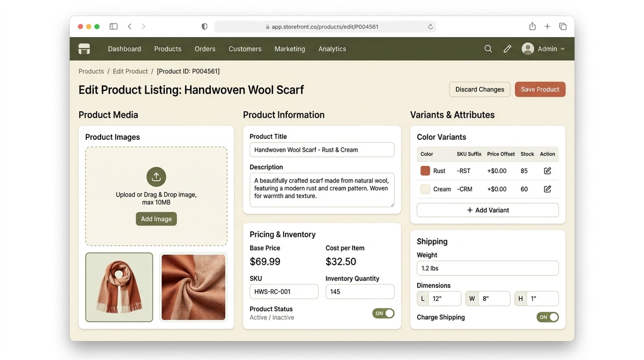
Task: Click Add Image button
Action: (156, 219)
